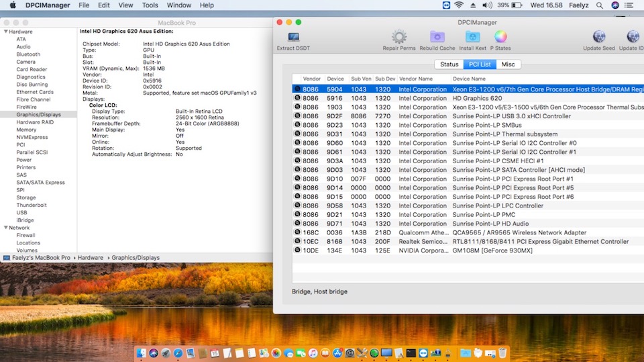Open the App Store from the Dock
This screenshot has height=362, width=644.
click(337, 353)
